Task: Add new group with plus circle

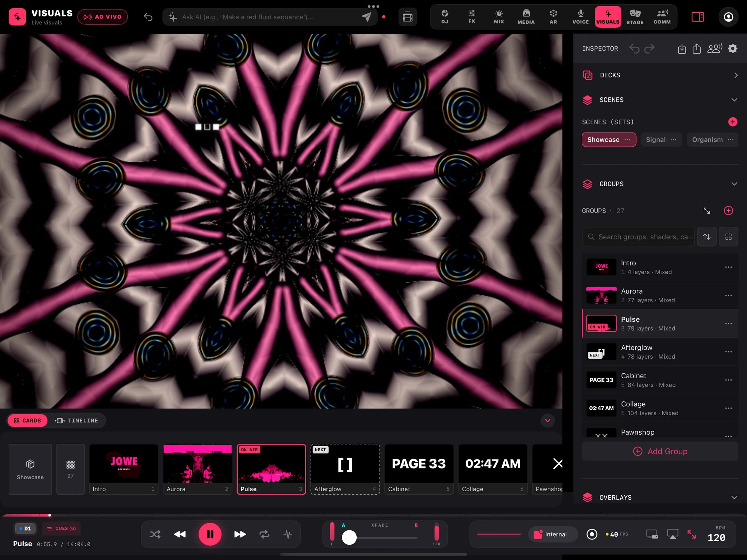Action: 728,211
